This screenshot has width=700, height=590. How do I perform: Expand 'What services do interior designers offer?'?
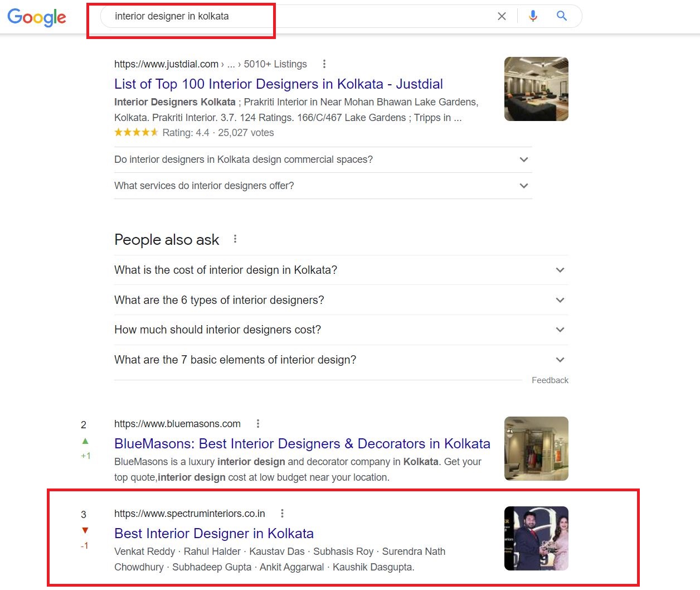pos(523,186)
